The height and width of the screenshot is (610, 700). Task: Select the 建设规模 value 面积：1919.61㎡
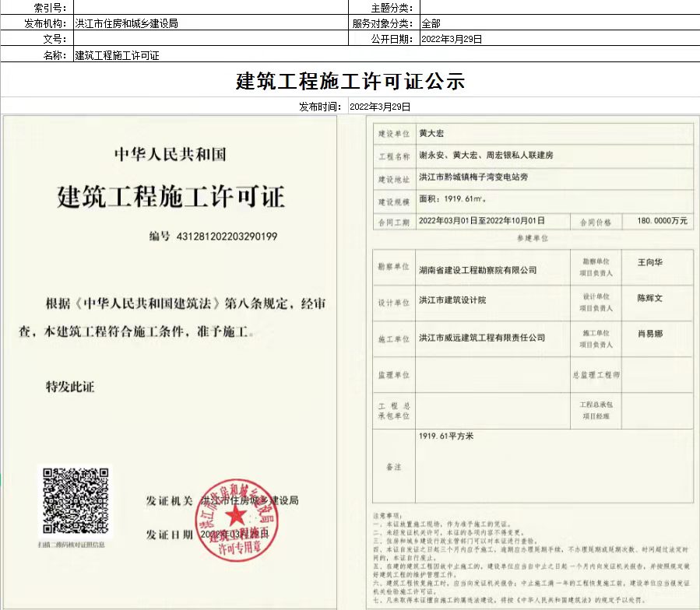[452, 198]
